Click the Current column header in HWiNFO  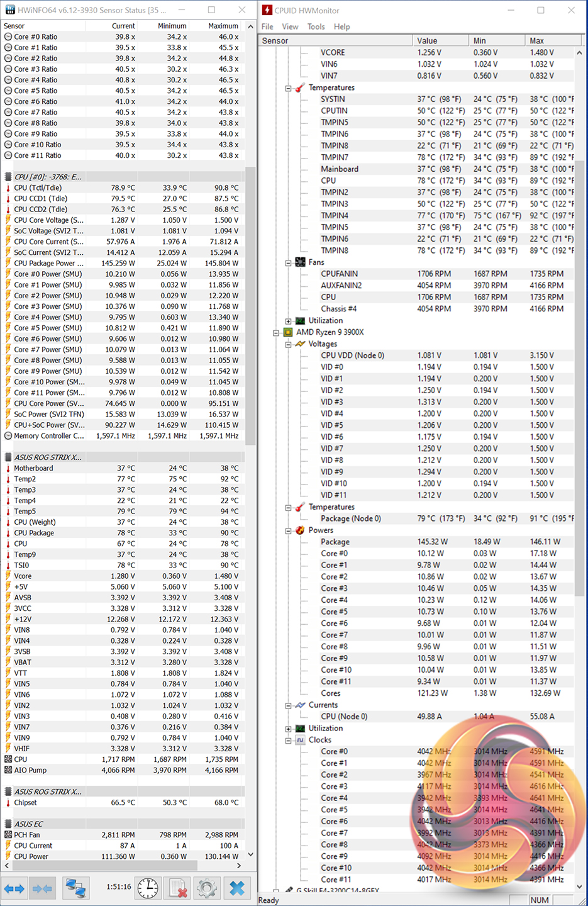click(111, 26)
